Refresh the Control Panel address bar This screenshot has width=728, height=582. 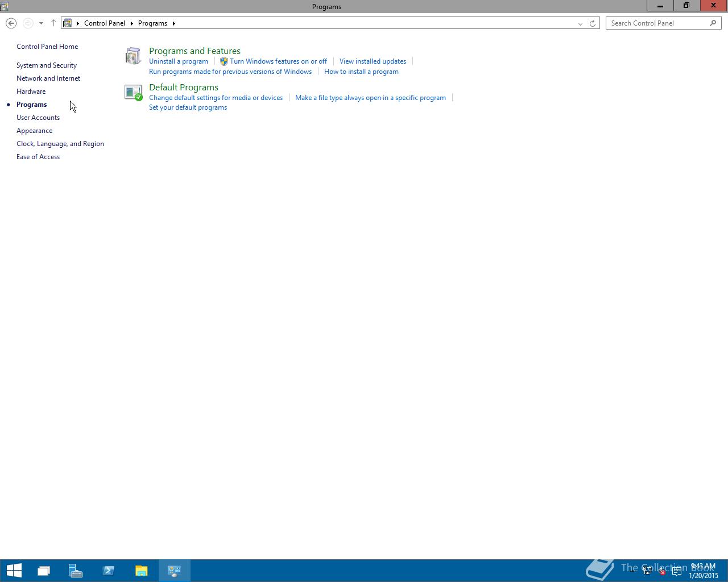592,23
